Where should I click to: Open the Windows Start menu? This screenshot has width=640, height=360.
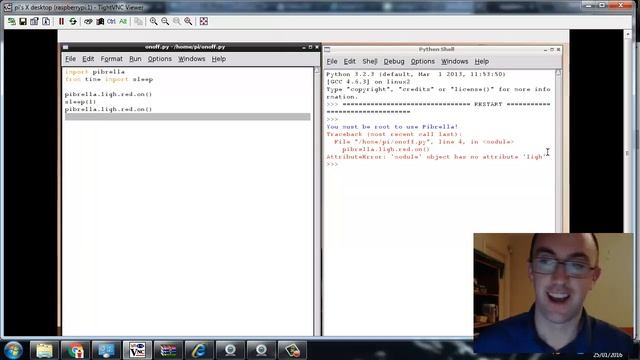pos(13,350)
